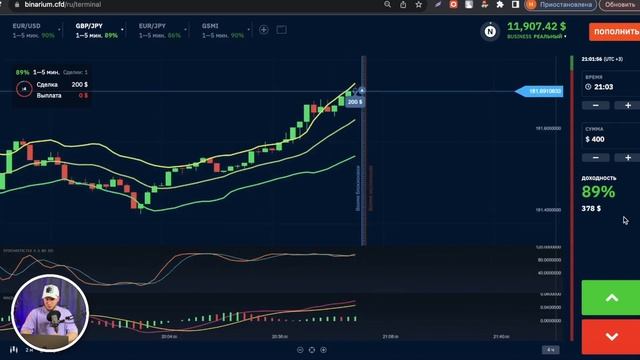
Task: Switch to the EUR/JPY asset tab
Action: point(159,31)
